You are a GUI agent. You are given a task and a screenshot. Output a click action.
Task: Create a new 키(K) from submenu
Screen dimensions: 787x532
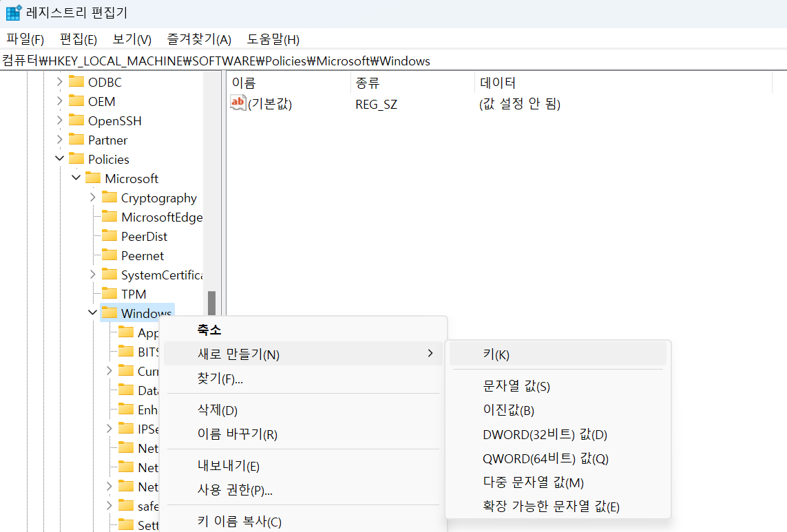(558, 354)
